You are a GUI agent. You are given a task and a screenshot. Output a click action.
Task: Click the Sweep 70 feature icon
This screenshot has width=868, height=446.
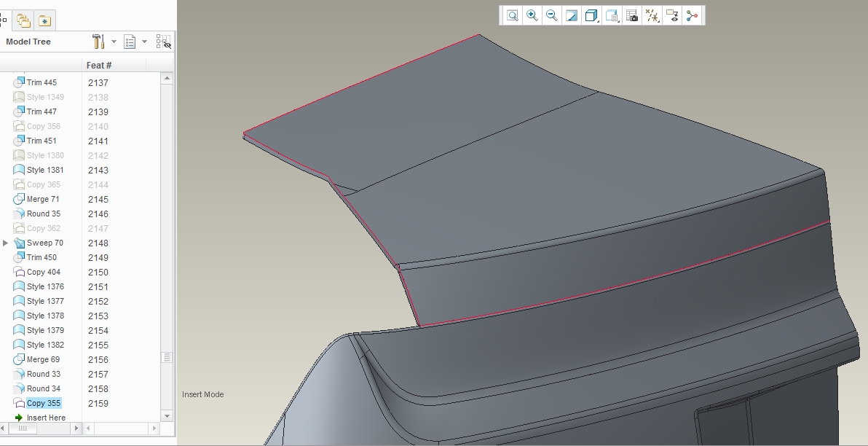click(19, 243)
